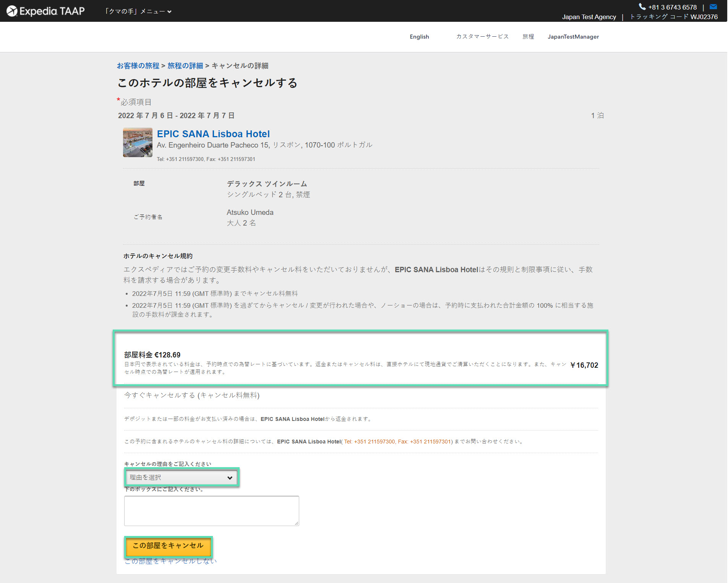Go to お客様の旅程 breadcrumb link
The height and width of the screenshot is (583, 728).
click(x=138, y=66)
